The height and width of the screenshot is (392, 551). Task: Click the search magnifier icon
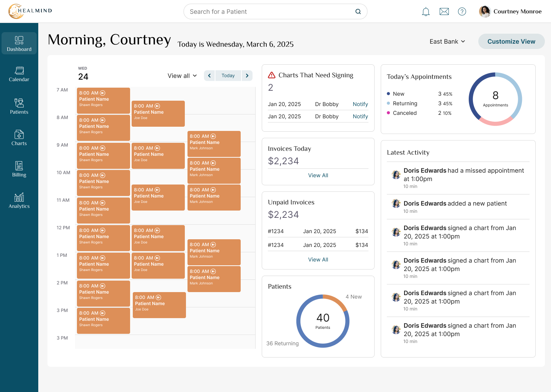point(358,11)
